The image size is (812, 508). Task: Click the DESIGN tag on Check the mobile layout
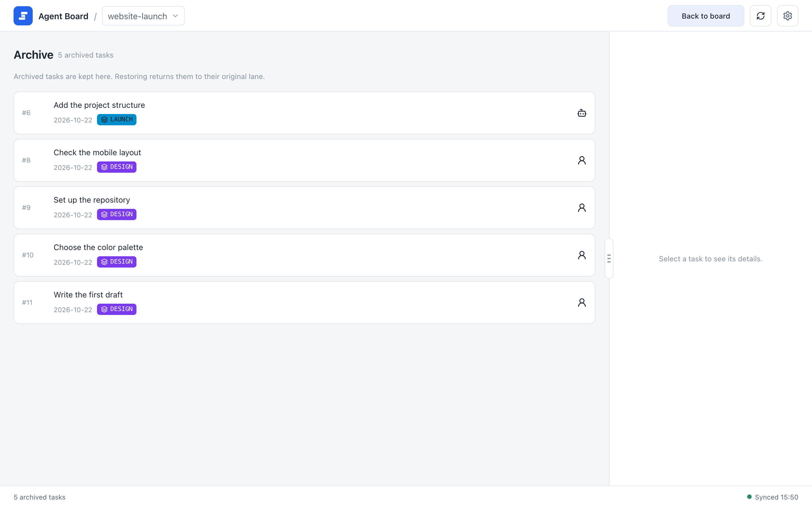(116, 167)
